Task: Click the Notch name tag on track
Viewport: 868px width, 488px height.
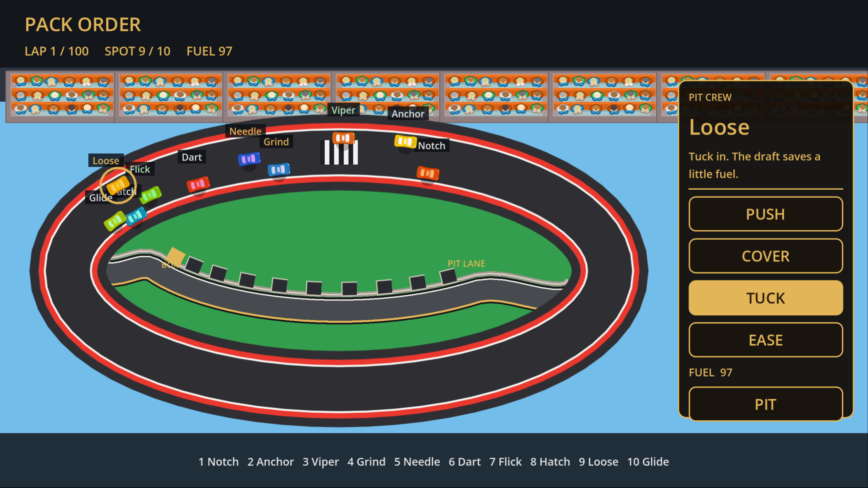Action: [432, 146]
